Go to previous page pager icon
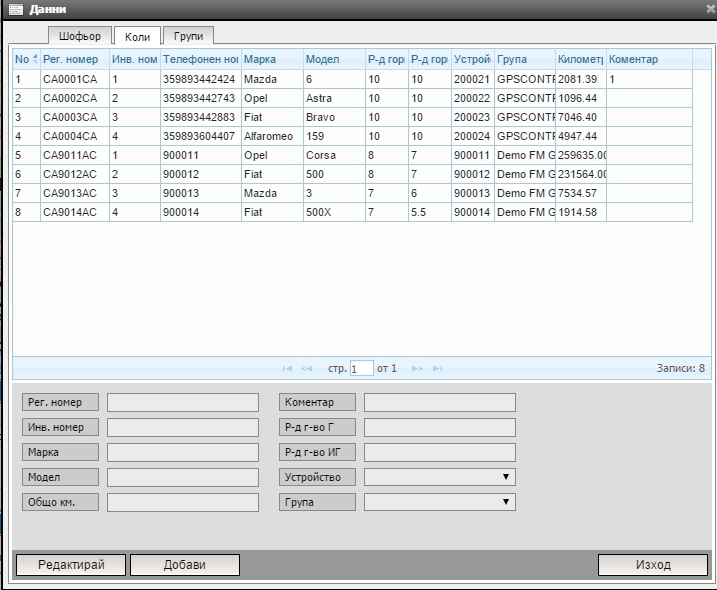717x590 pixels. click(307, 369)
